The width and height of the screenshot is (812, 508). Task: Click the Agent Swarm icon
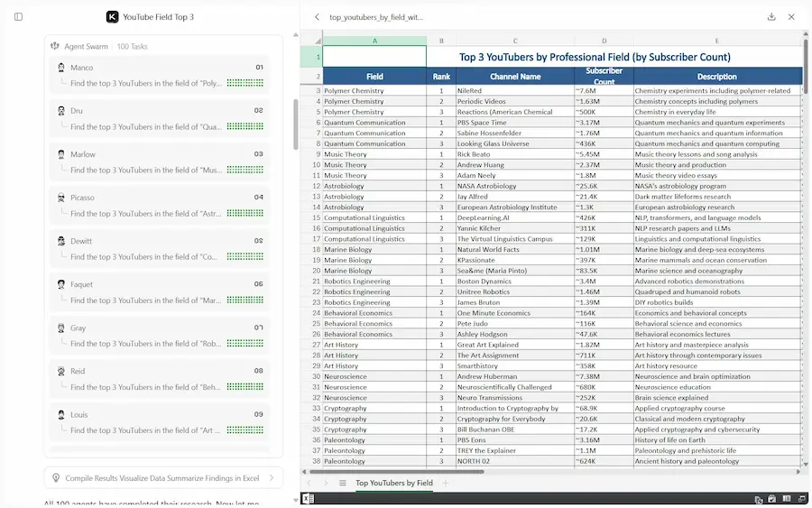point(55,46)
